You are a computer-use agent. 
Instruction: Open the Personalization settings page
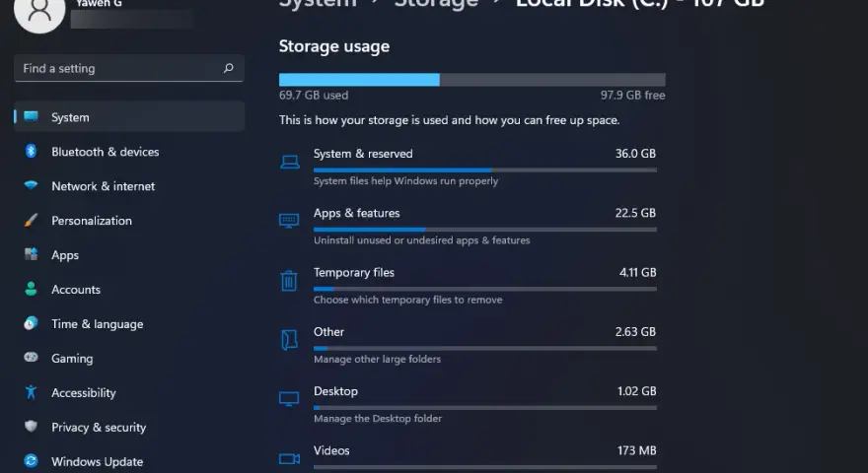pyautogui.click(x=129, y=220)
